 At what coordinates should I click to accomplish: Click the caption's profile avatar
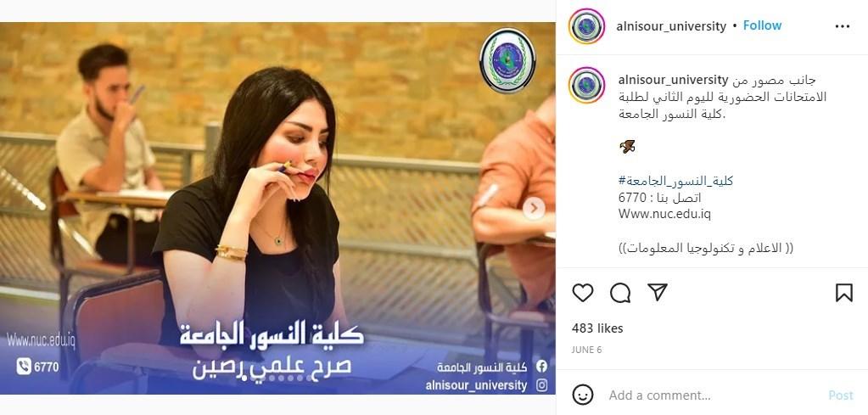coord(586,85)
